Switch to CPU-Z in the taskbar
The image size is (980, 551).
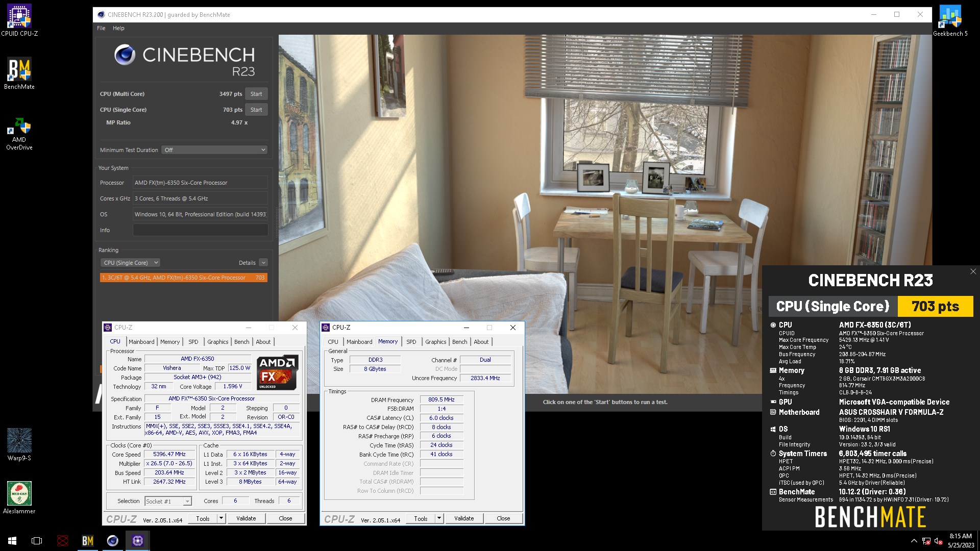pos(137,541)
